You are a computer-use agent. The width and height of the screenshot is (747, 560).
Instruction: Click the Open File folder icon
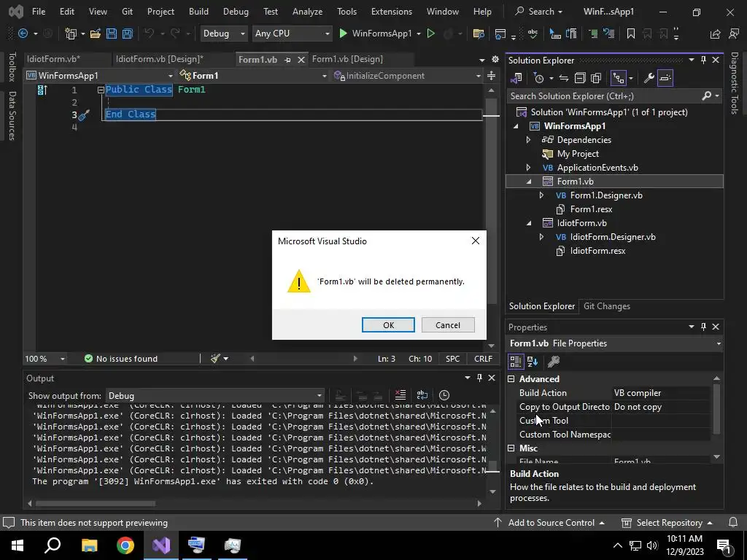point(96,34)
